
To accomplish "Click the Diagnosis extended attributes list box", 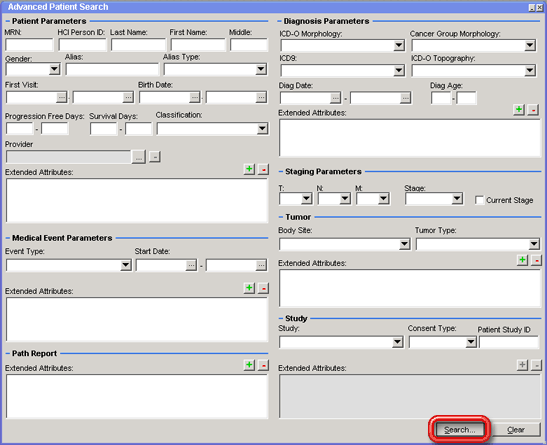I will [410, 138].
